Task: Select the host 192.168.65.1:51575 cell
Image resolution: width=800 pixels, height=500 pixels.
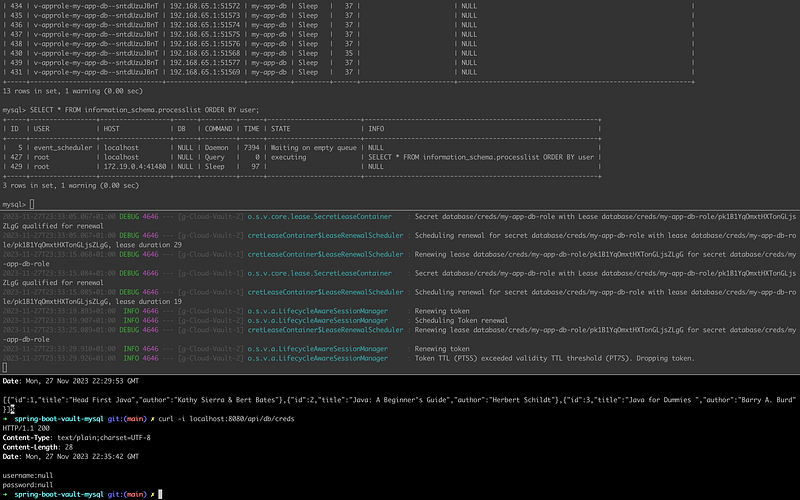Action: (205, 34)
